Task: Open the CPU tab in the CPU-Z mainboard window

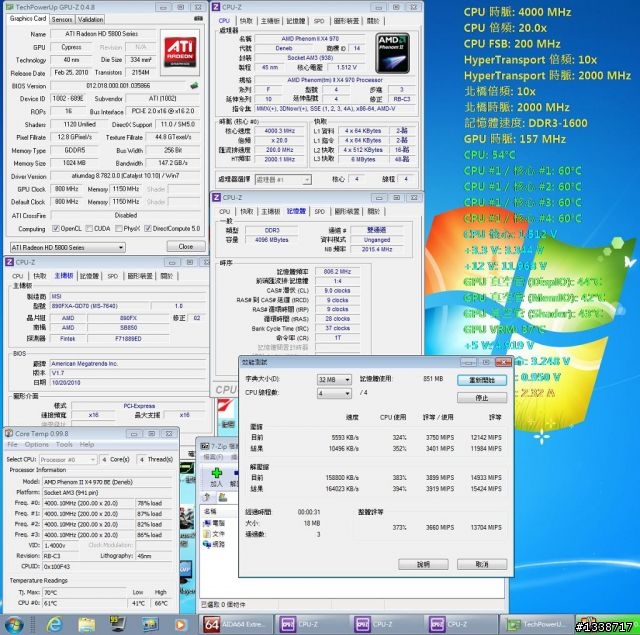Action: [x=18, y=276]
